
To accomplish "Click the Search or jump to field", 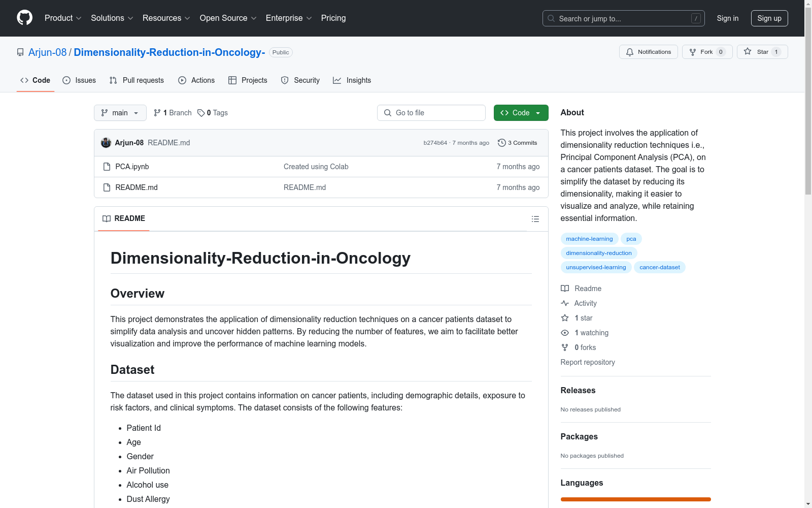I will pyautogui.click(x=624, y=18).
